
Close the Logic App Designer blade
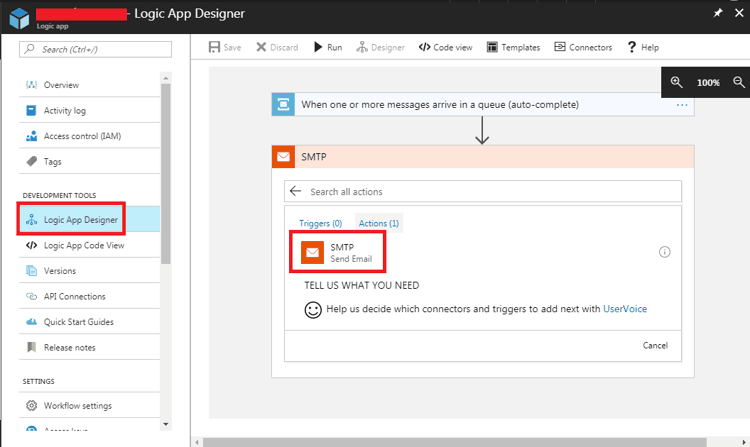tap(739, 13)
